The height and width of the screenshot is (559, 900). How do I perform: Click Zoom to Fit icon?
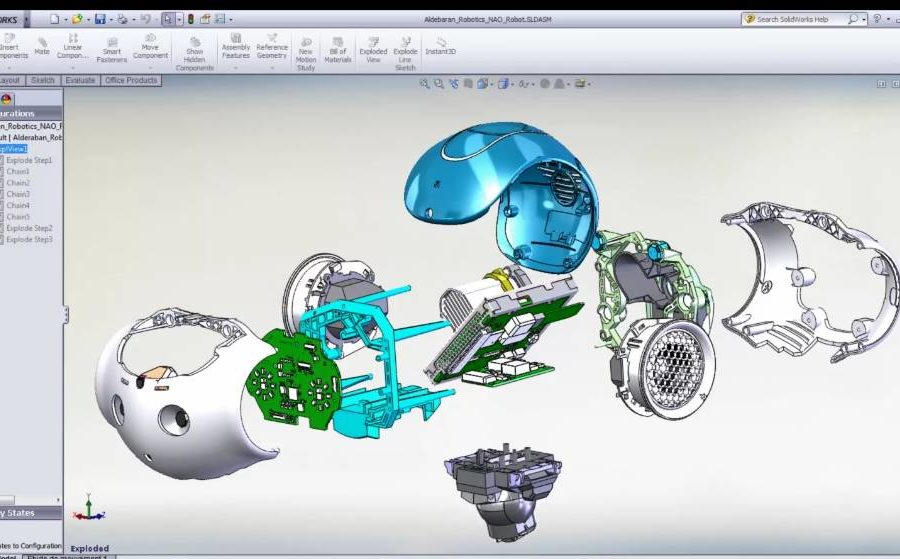(x=424, y=84)
